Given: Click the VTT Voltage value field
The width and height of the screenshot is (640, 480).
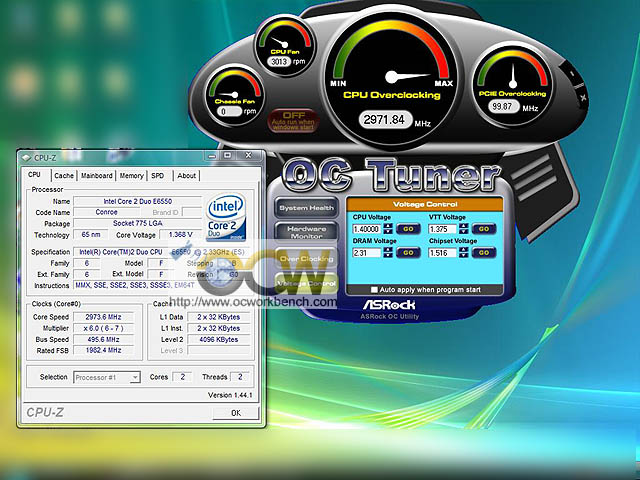Looking at the screenshot, I should click(442, 229).
